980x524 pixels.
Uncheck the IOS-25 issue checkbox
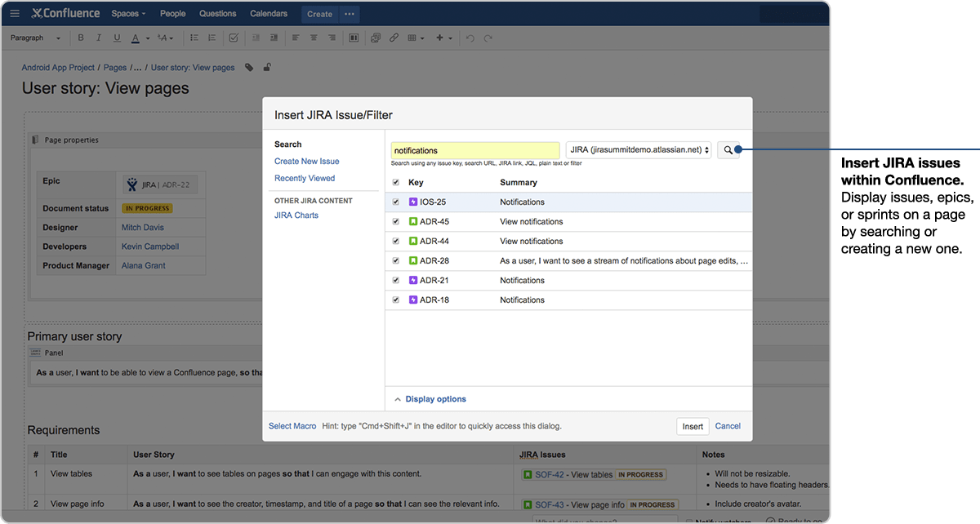(396, 202)
